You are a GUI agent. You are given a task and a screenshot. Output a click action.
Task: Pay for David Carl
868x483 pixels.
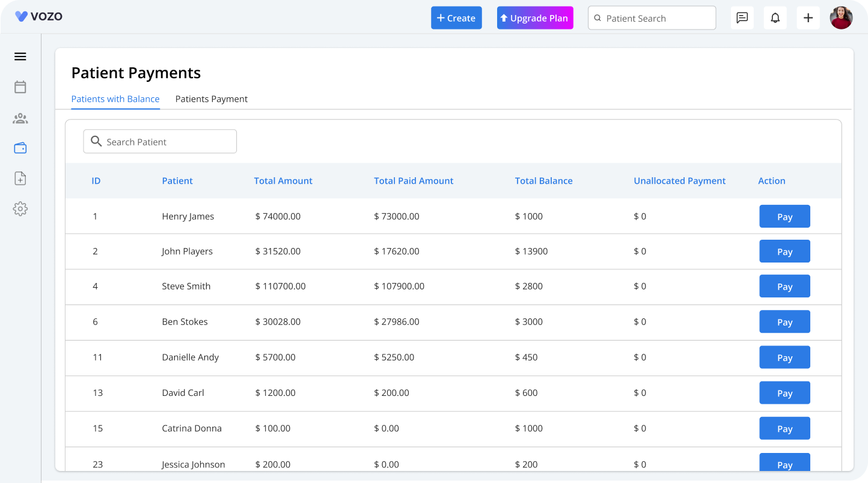click(x=784, y=393)
